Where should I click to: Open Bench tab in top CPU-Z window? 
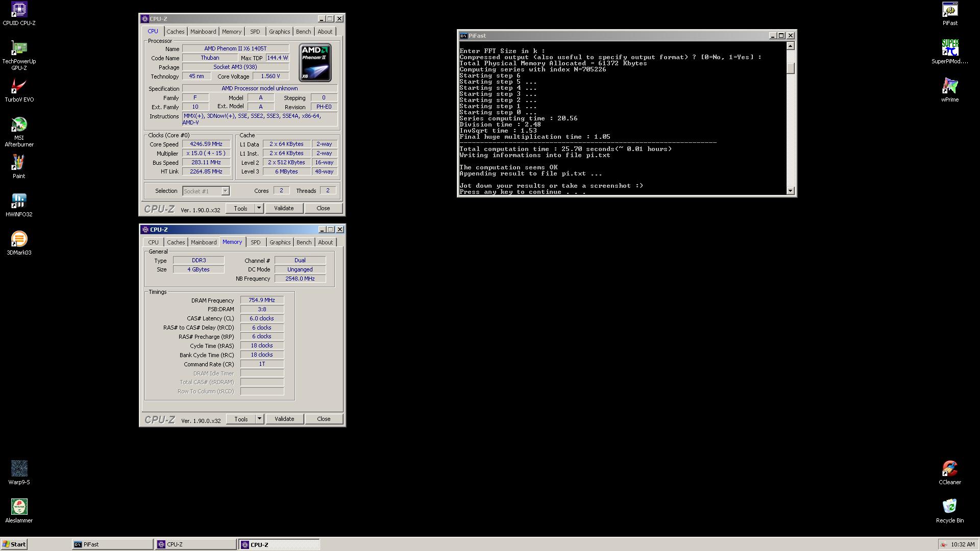click(x=303, y=32)
